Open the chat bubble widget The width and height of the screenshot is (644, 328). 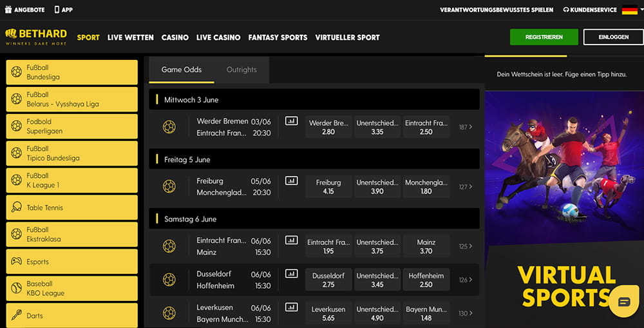point(624,302)
